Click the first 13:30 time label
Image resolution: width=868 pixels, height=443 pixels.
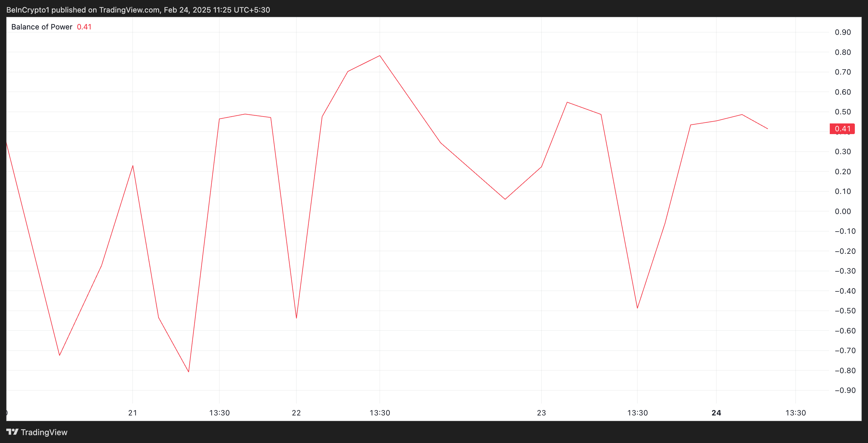click(x=219, y=413)
